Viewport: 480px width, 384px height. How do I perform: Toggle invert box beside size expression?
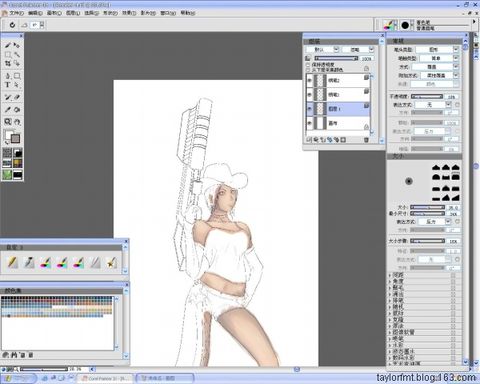457,221
